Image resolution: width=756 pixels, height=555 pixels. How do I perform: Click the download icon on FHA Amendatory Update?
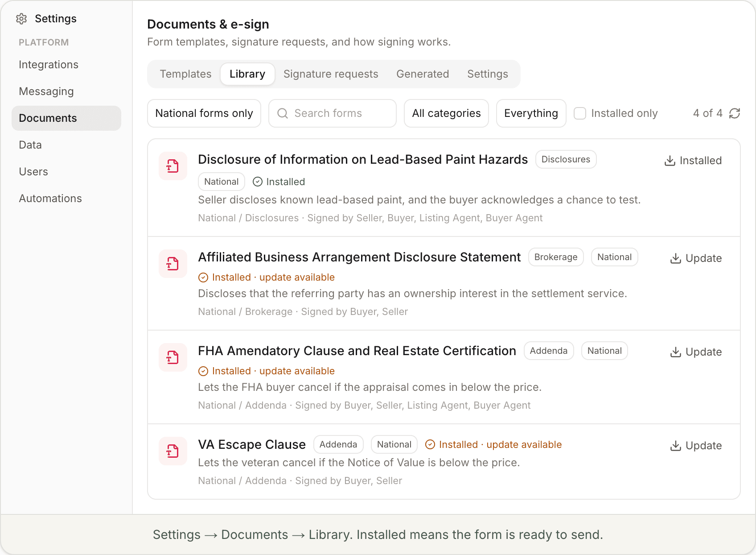(x=676, y=352)
